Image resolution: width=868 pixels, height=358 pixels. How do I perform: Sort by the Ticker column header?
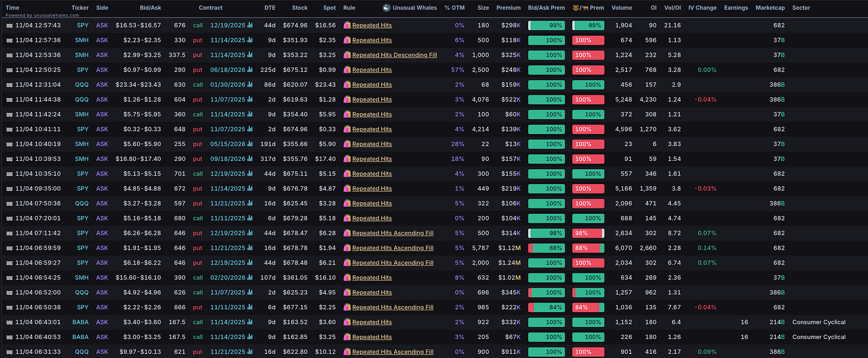pos(80,8)
